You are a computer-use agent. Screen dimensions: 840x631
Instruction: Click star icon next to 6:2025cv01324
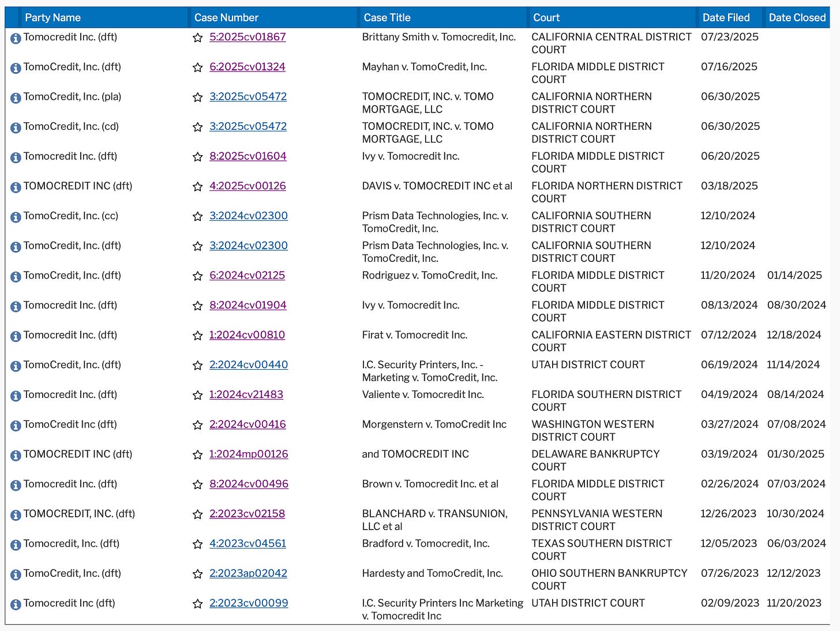tap(197, 68)
